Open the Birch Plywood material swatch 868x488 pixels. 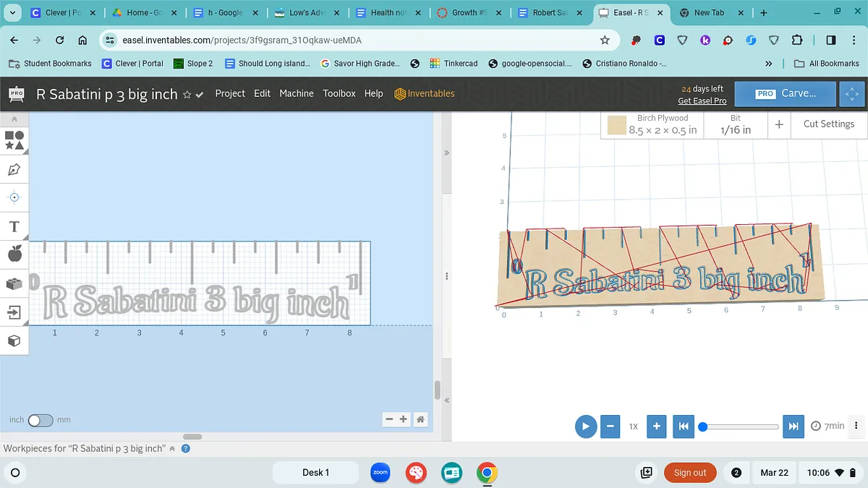[x=616, y=125]
